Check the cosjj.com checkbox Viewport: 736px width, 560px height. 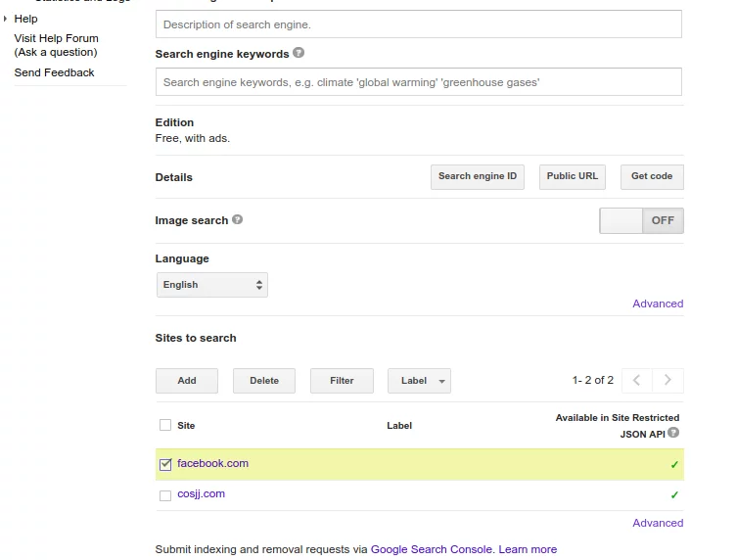point(165,495)
